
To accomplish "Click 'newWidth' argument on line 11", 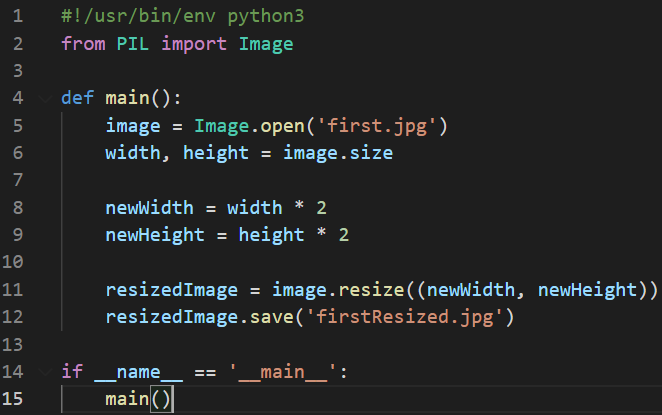I will pyautogui.click(x=471, y=290).
